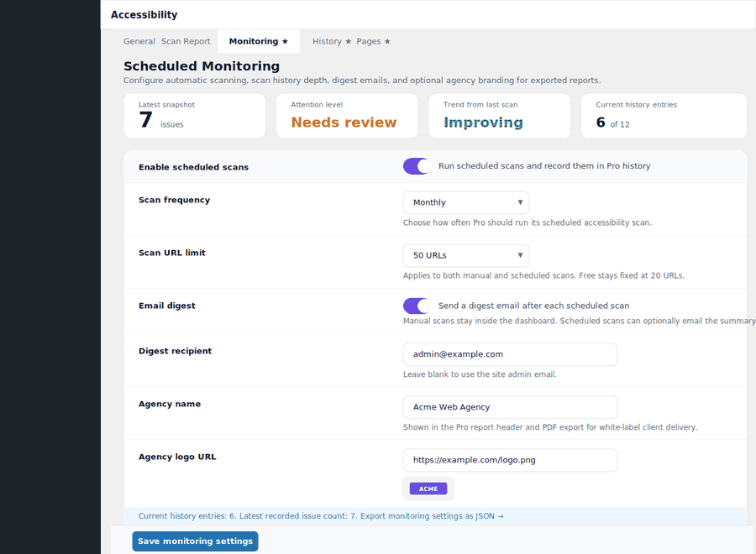Image resolution: width=756 pixels, height=554 pixels.
Task: Open the General tab
Action: tap(139, 41)
